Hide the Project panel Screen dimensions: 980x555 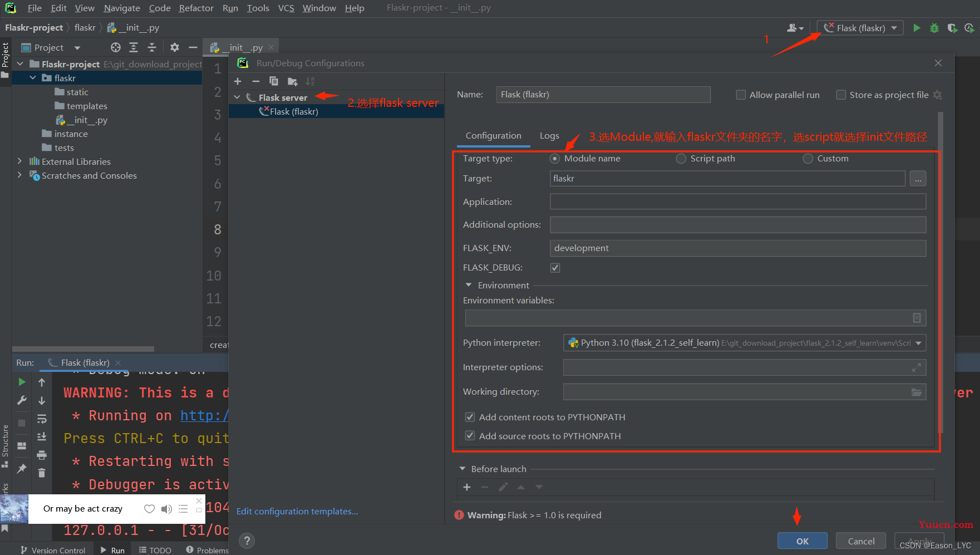point(193,47)
